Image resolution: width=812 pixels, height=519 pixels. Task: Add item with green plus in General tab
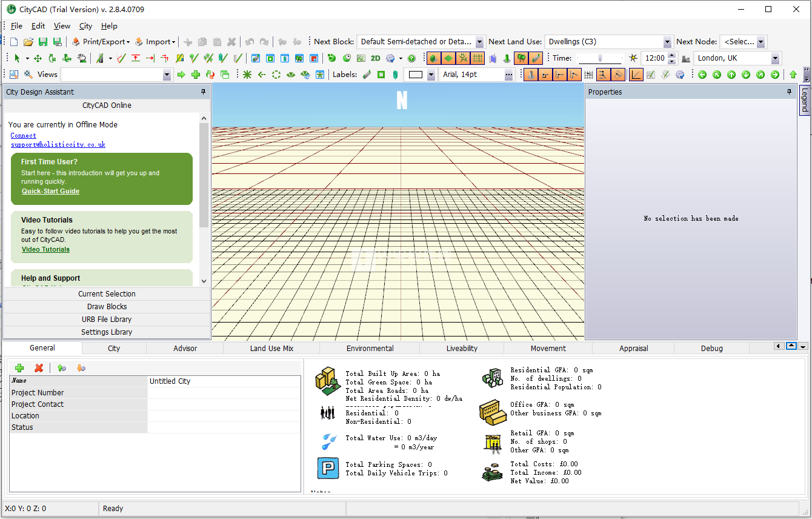(x=19, y=368)
